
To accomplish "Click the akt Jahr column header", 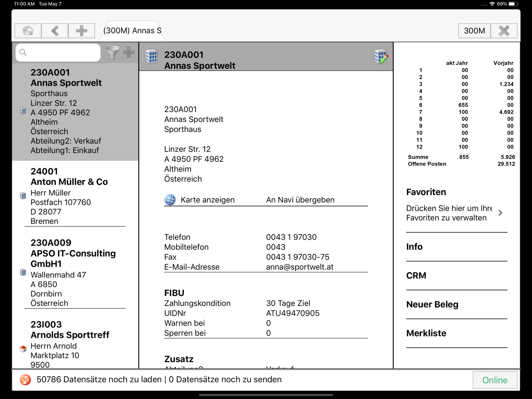I will point(457,63).
